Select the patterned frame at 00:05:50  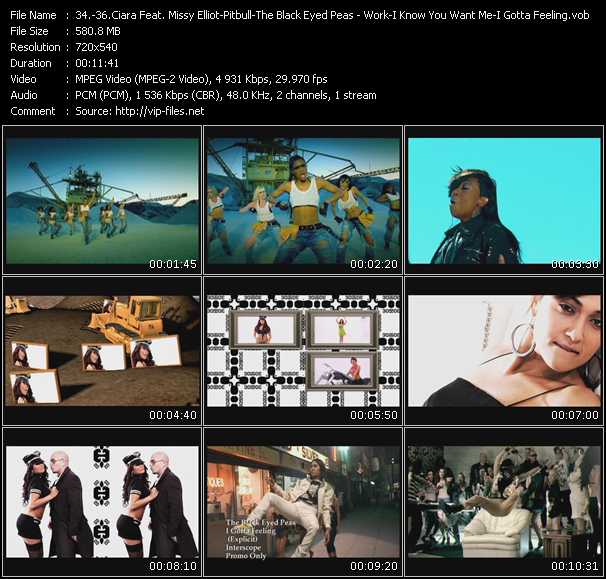(303, 351)
